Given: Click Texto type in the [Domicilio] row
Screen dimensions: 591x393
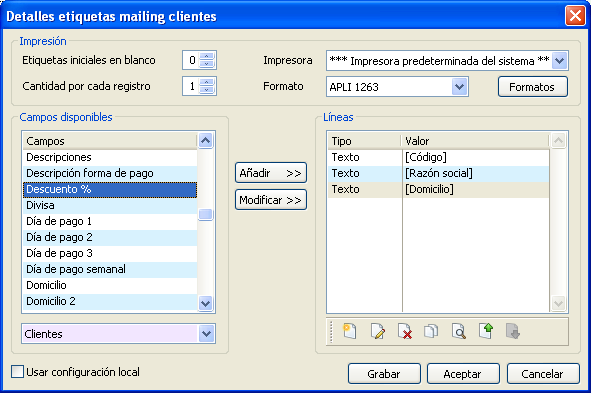Looking at the screenshot, I should (365, 190).
